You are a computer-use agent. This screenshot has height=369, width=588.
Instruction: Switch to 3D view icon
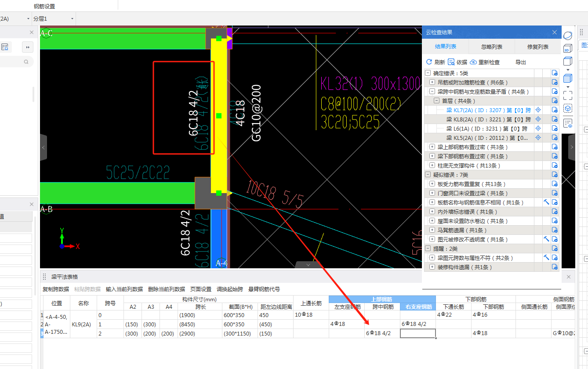pos(568,49)
